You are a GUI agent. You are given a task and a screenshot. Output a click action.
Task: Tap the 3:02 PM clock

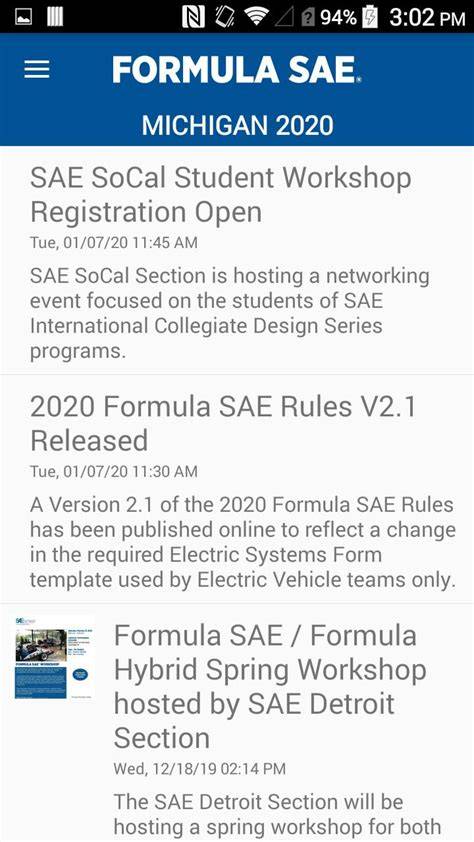pos(427,18)
